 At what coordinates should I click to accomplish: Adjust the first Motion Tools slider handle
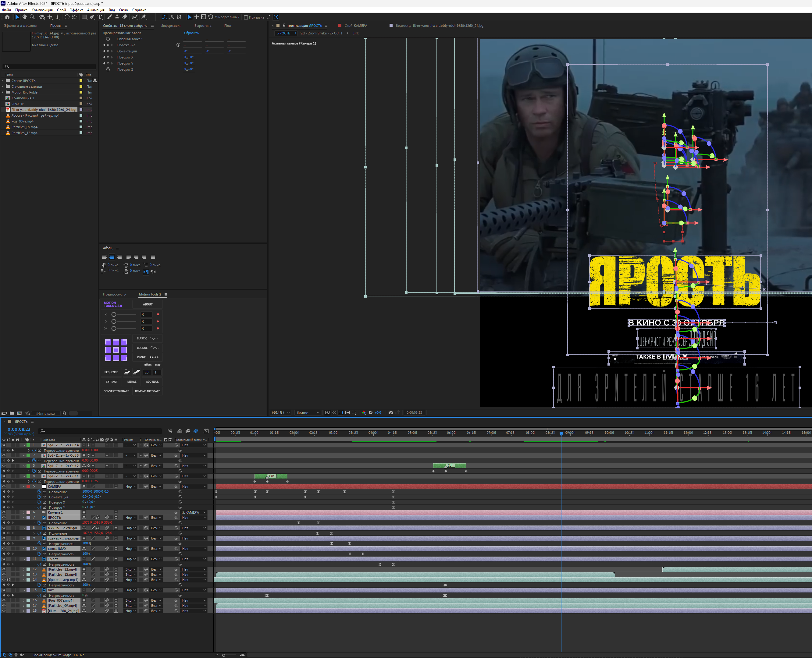click(x=114, y=315)
